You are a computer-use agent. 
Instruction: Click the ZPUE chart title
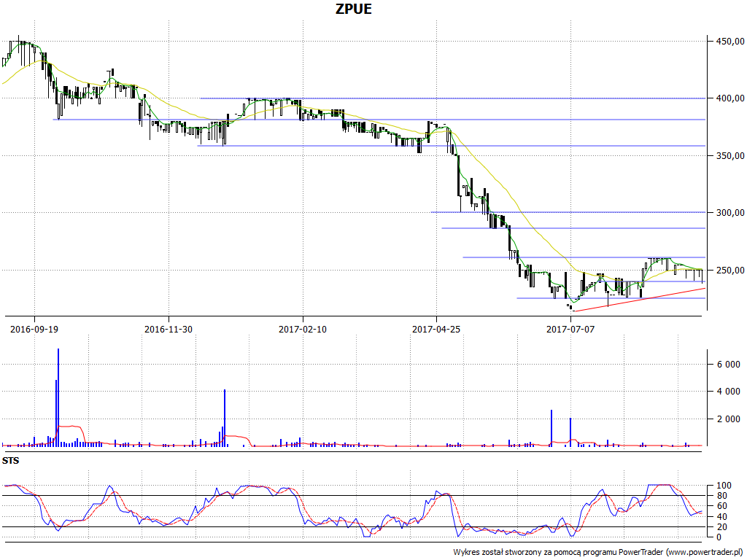(x=353, y=9)
